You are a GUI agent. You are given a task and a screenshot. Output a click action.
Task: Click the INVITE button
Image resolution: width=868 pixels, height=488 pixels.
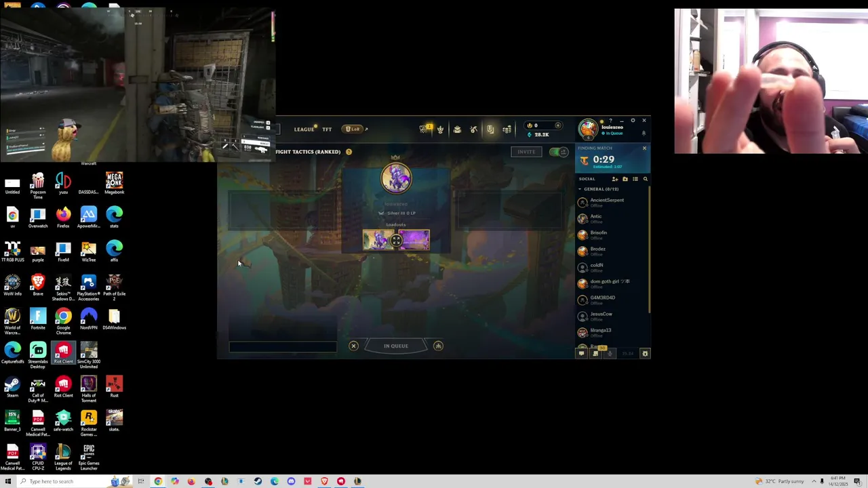526,152
